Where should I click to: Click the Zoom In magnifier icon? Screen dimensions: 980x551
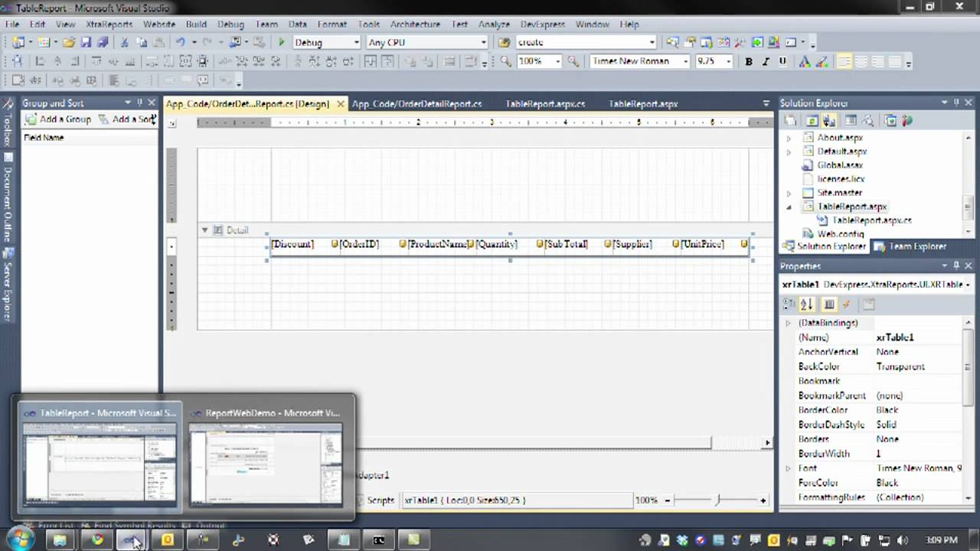click(x=573, y=61)
